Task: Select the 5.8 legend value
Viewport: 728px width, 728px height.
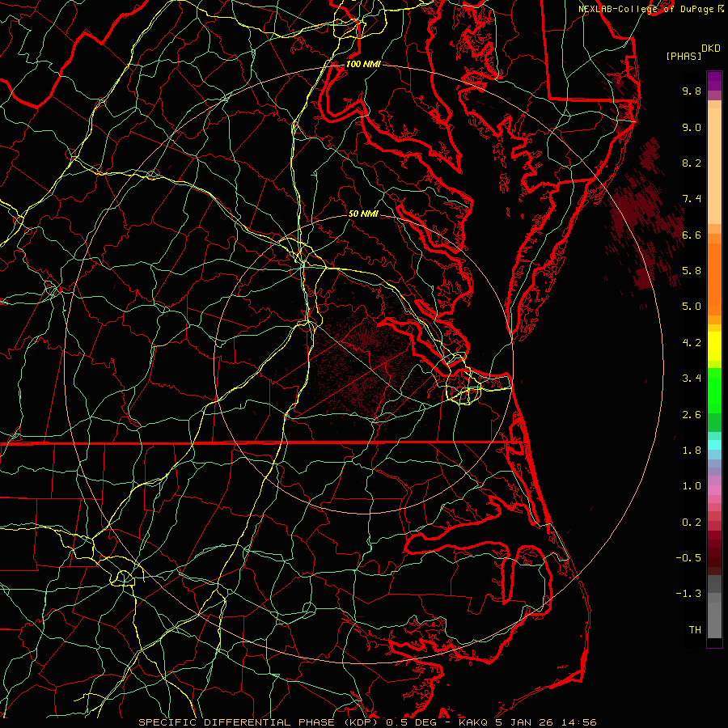Action: tap(692, 271)
